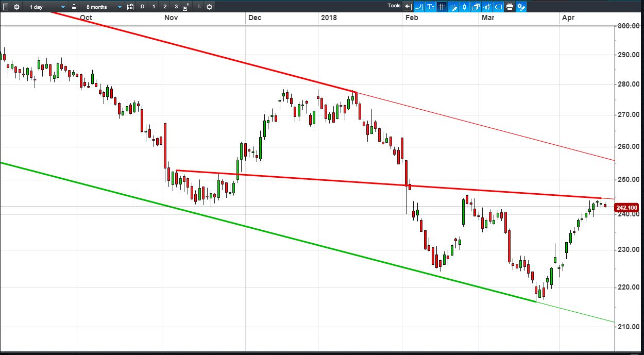
Task: Load saved chart layout 3
Action: [176, 7]
